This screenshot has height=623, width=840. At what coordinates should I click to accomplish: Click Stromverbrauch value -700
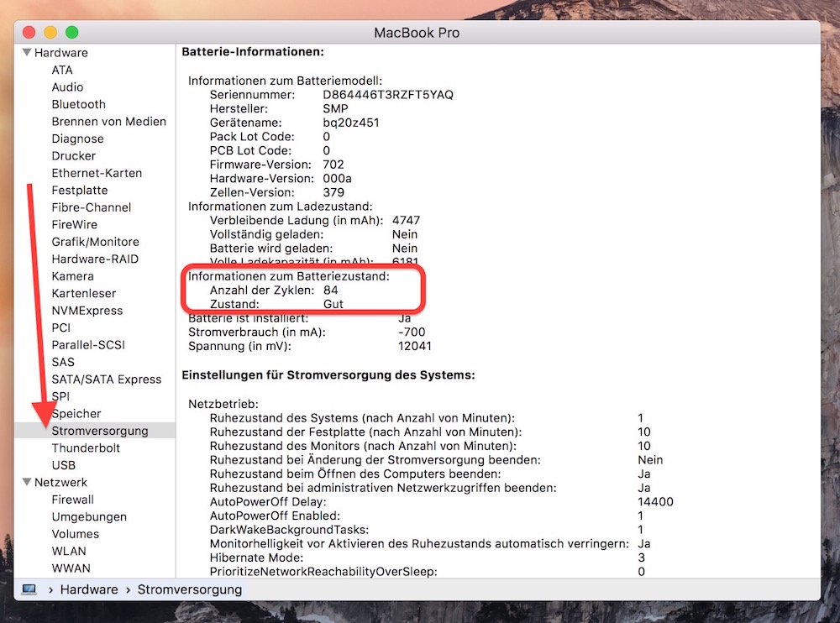[x=412, y=332]
